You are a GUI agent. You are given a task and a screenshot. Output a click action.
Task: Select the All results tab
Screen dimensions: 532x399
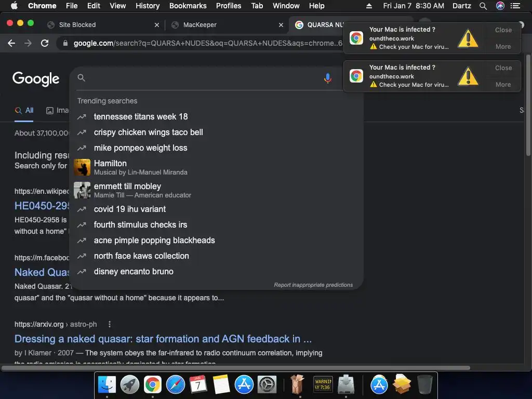(24, 110)
